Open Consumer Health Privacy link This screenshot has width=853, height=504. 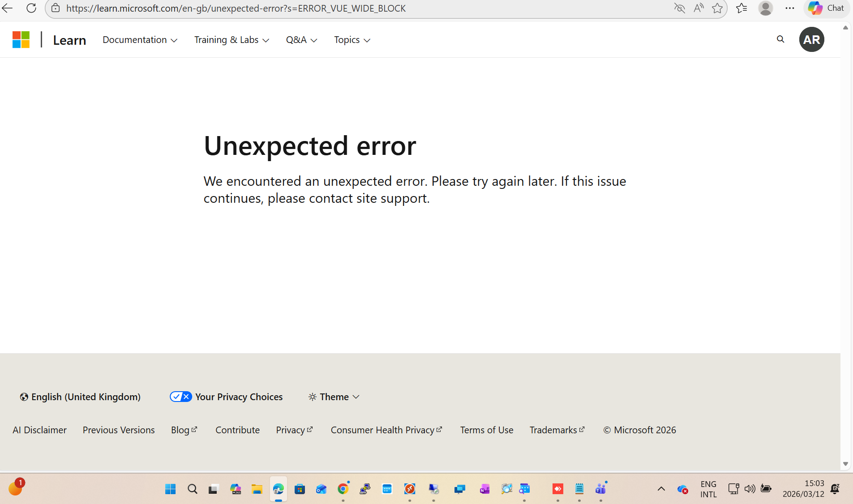pyautogui.click(x=386, y=430)
